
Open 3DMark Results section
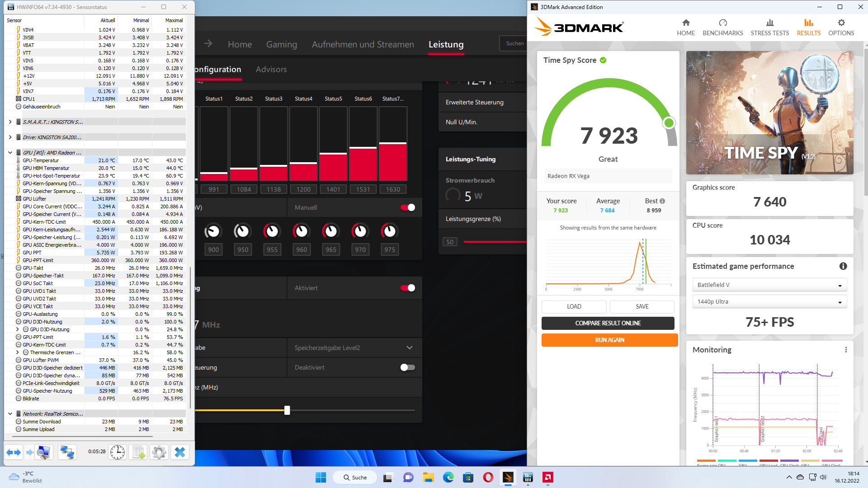pos(809,27)
